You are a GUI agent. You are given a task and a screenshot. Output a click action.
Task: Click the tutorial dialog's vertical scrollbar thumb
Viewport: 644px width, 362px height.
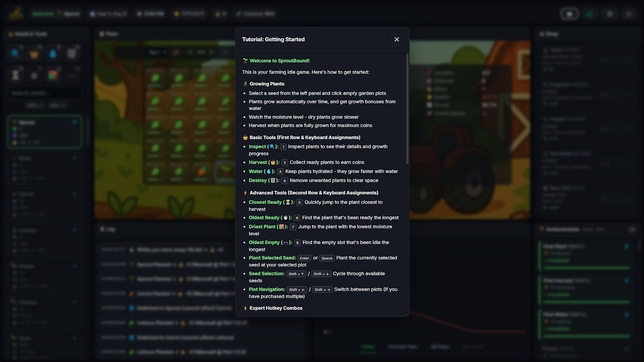point(407,109)
